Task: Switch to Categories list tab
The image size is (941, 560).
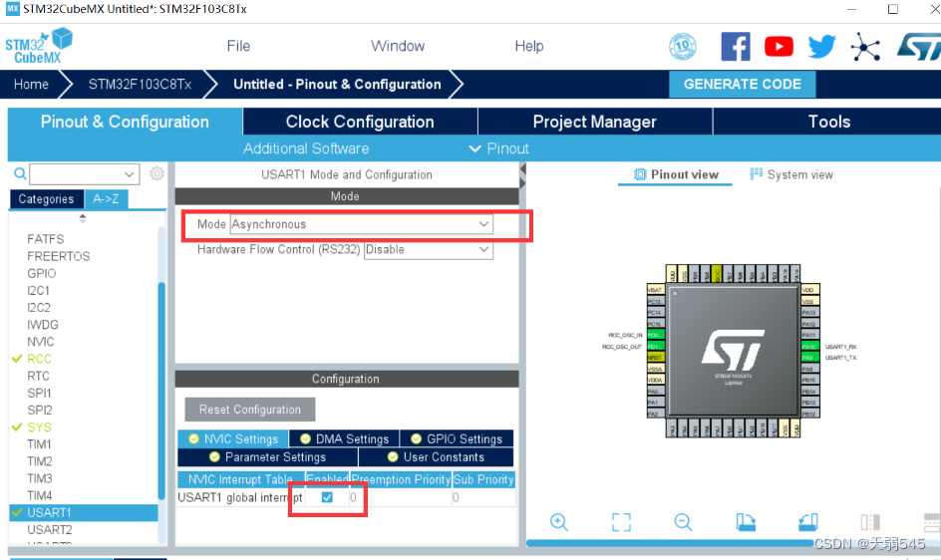Action: tap(46, 198)
